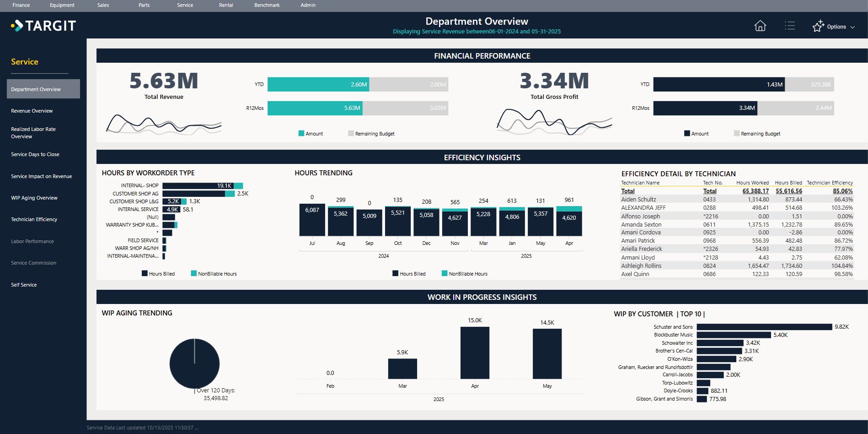Viewport: 868px width, 434px height.
Task: Open the Technician Efficiency page
Action: pos(34,219)
